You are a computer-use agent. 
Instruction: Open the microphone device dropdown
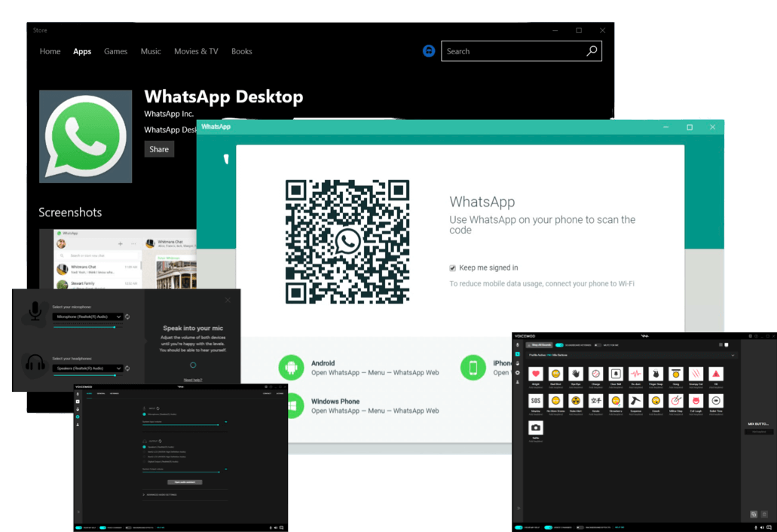click(x=87, y=316)
